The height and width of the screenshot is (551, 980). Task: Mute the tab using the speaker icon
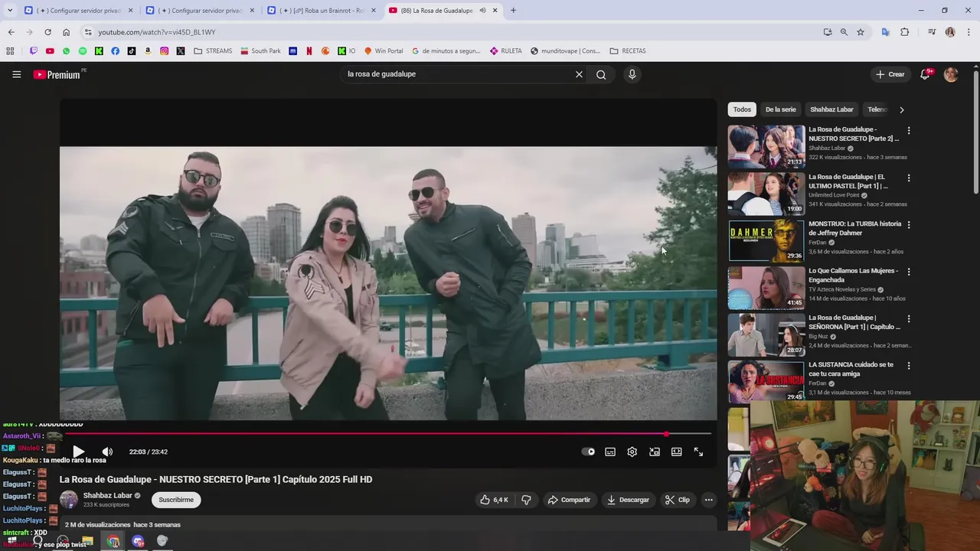pos(482,11)
